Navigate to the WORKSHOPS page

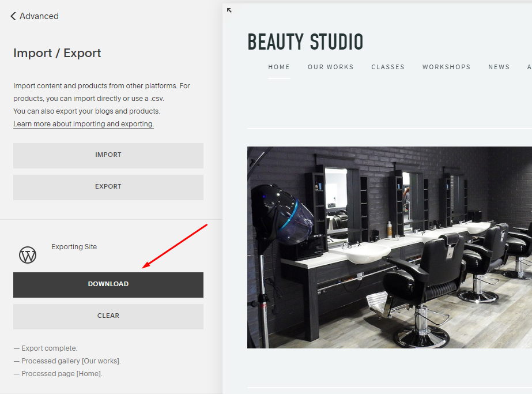(x=446, y=67)
